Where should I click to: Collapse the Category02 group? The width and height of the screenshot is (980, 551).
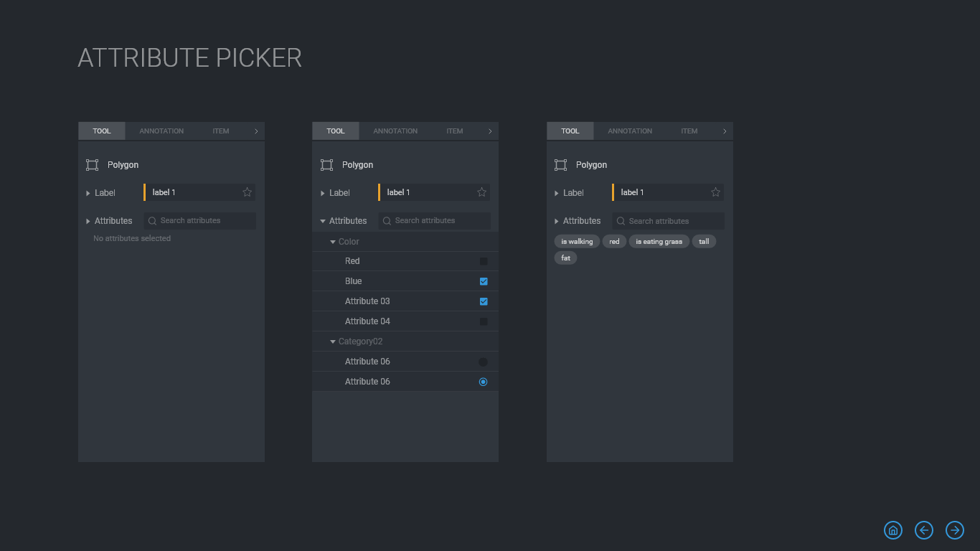pos(333,342)
